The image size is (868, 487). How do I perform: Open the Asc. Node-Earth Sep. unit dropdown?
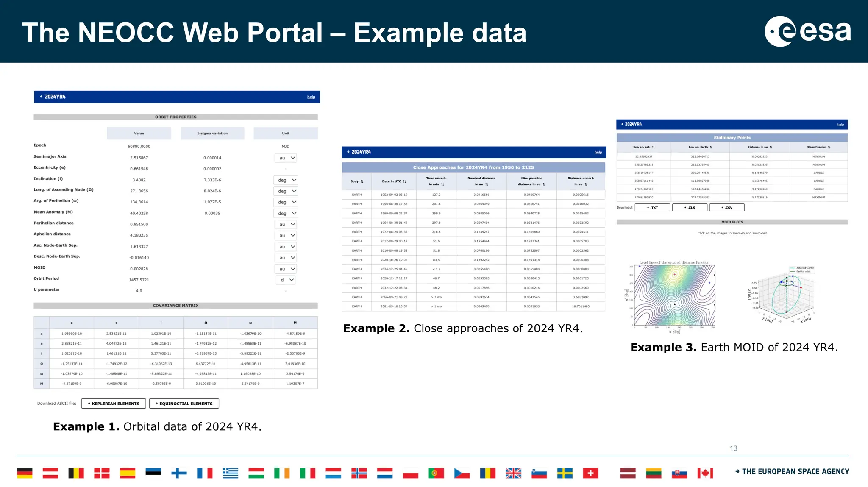click(x=286, y=246)
